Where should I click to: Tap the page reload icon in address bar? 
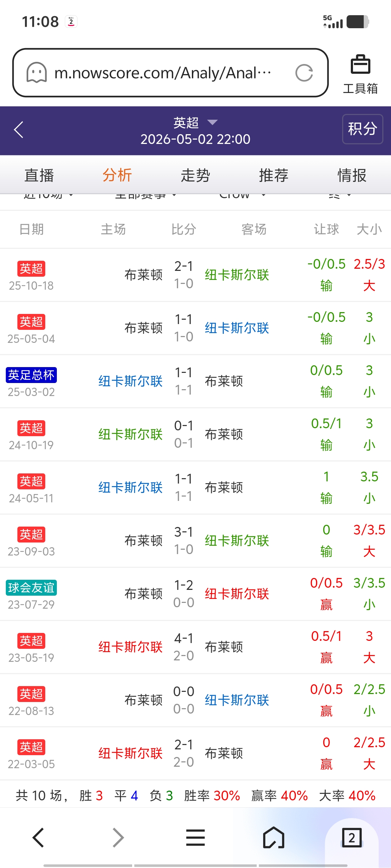(304, 73)
